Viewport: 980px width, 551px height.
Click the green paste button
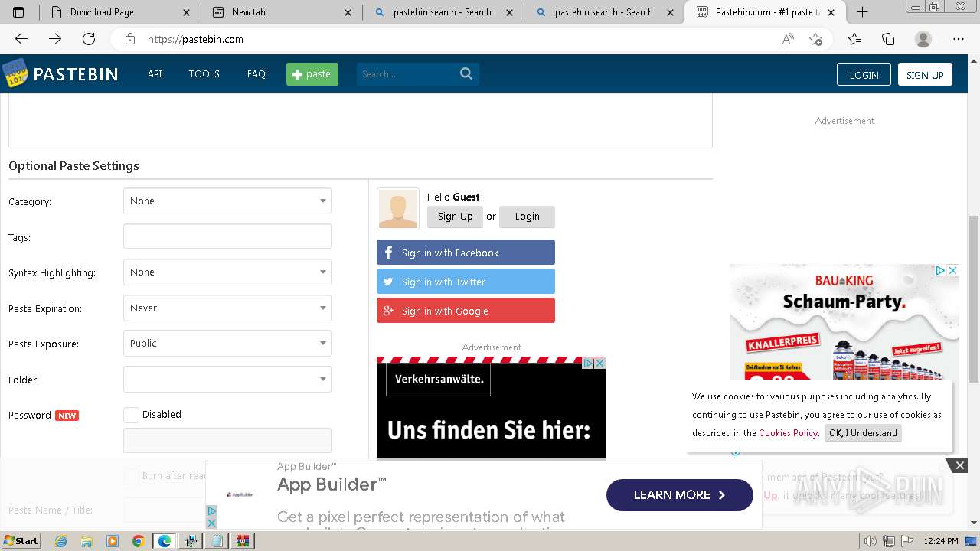[x=312, y=74]
